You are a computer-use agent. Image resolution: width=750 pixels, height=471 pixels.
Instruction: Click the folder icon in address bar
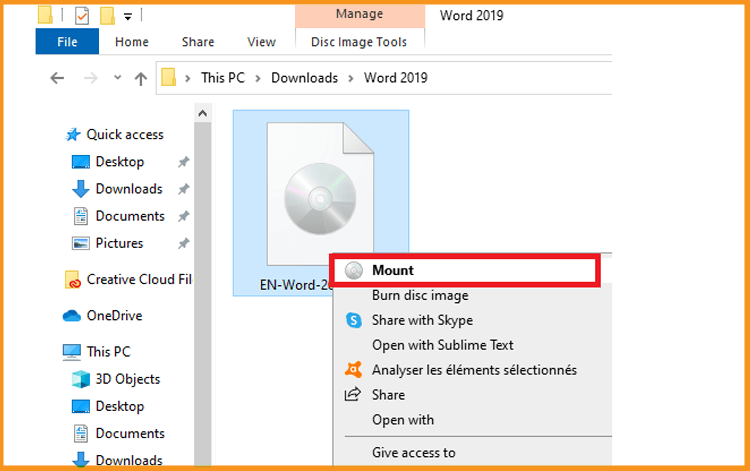[x=168, y=77]
